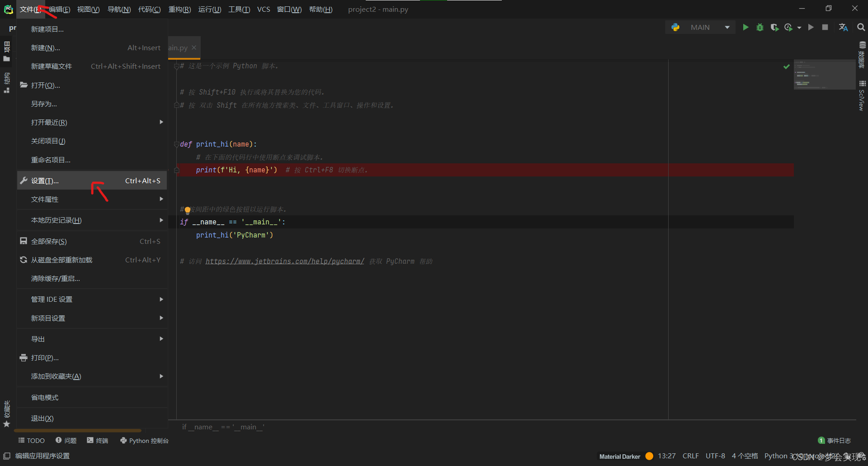Image resolution: width=868 pixels, height=466 pixels.
Task: Open Event Log (事件日志) button in status bar
Action: 835,441
